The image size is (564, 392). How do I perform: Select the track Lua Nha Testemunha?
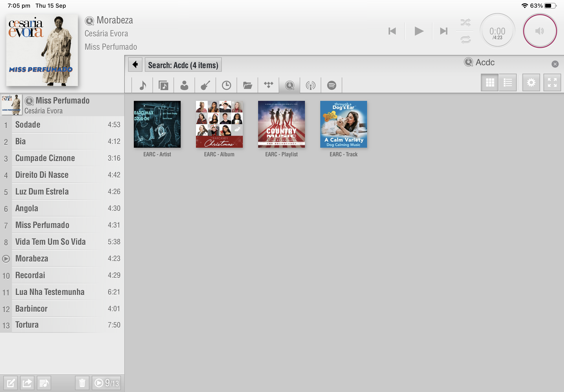point(50,292)
